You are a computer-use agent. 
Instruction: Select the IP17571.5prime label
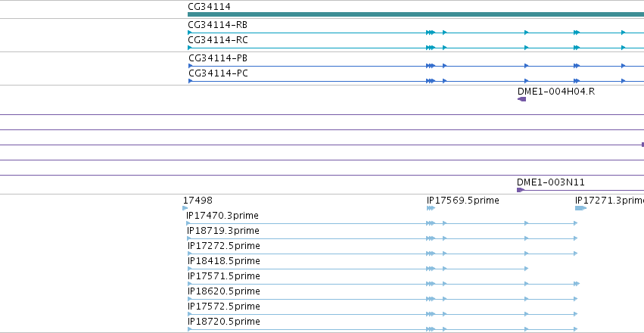[224, 276]
